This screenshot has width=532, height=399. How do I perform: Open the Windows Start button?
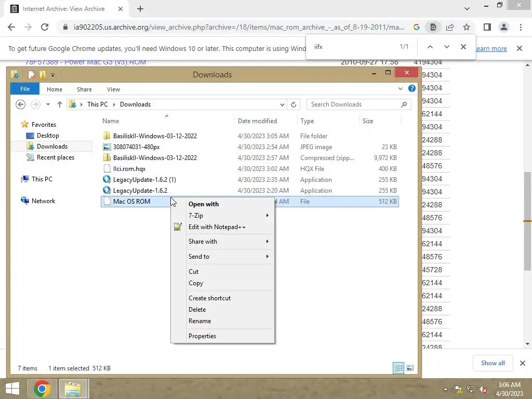pyautogui.click(x=12, y=389)
